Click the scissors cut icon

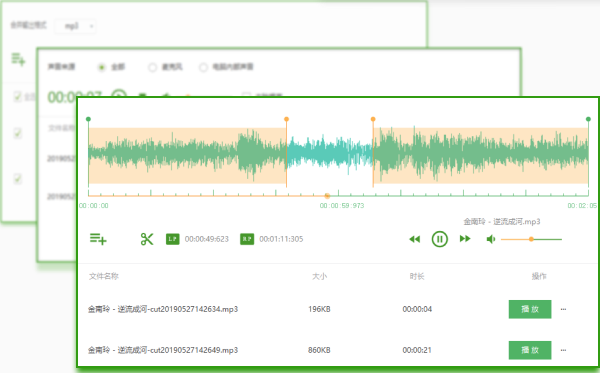[x=147, y=239]
